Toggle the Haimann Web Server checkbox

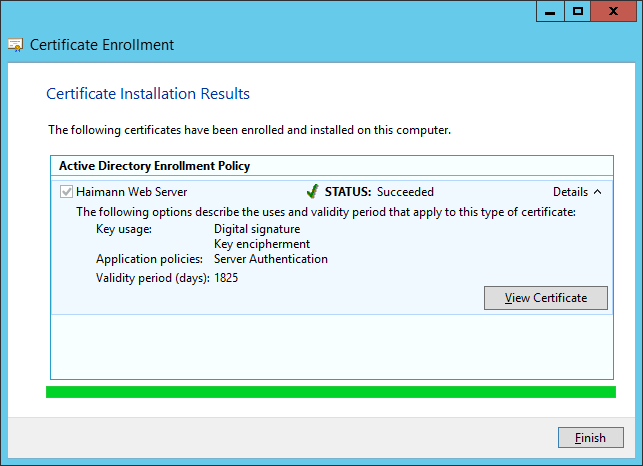point(66,192)
